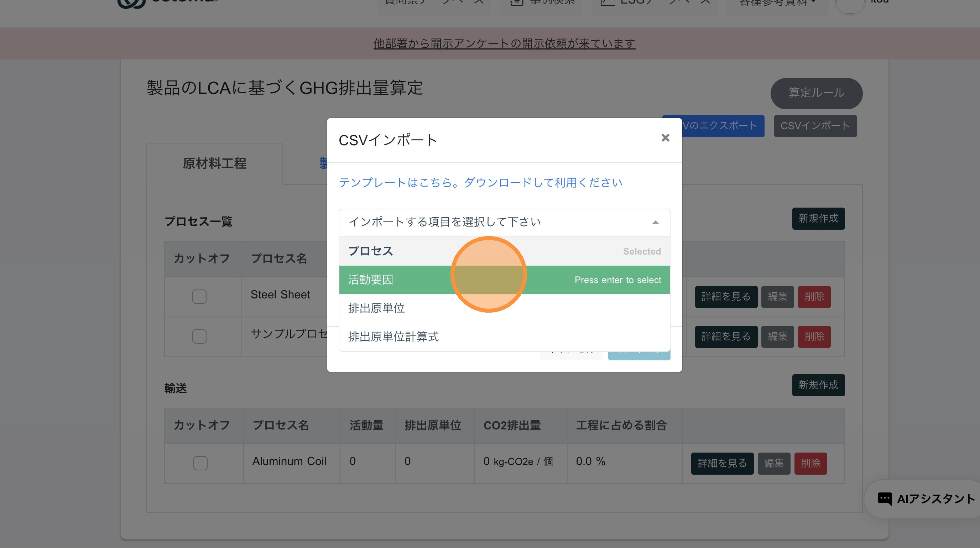Screen dimensions: 980x548
Task: Open the AIアシスタント chat icon
Action: 884,499
